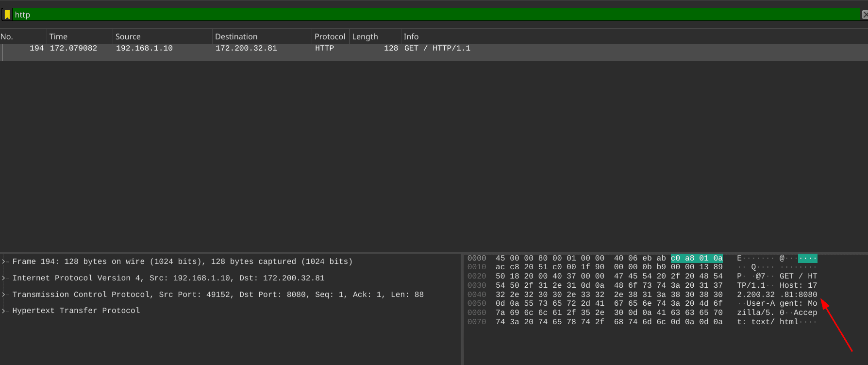Expand the Internet Protocol Version 4 node
This screenshot has height=365, width=868.
click(4, 278)
